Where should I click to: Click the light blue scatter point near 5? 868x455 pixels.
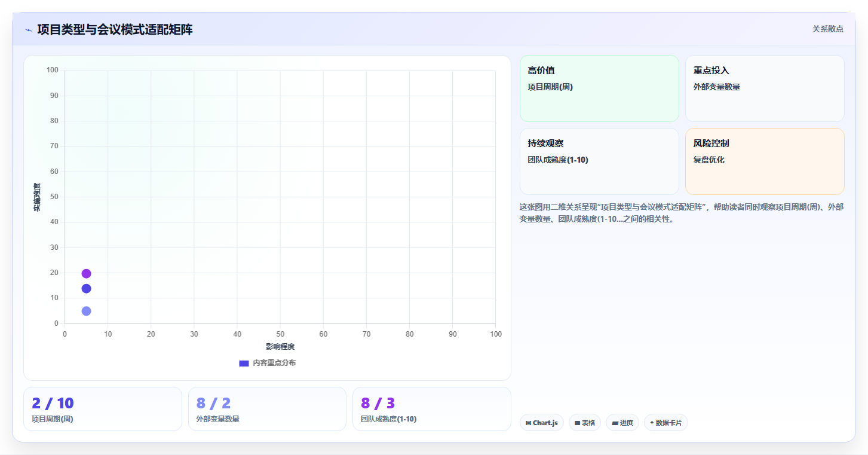tap(86, 311)
